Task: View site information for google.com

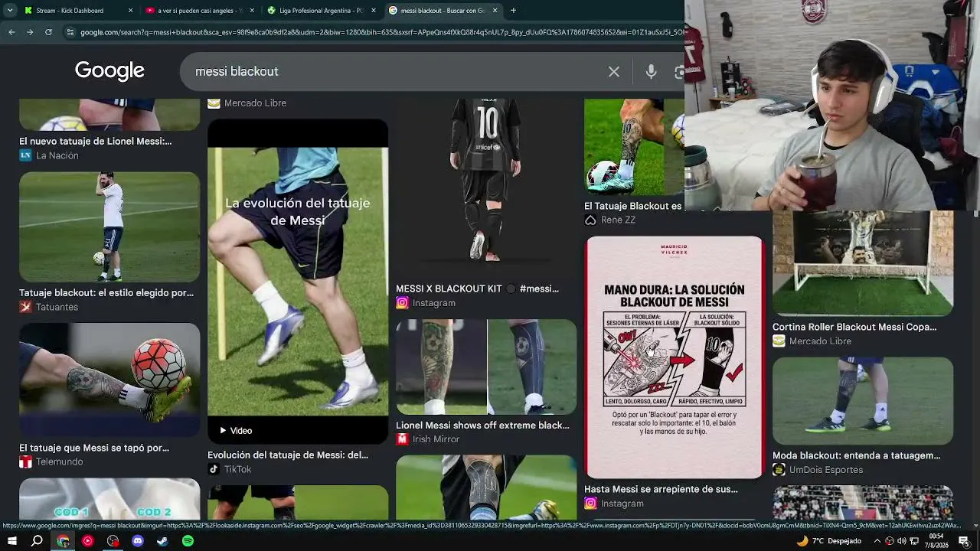Action: [x=70, y=32]
